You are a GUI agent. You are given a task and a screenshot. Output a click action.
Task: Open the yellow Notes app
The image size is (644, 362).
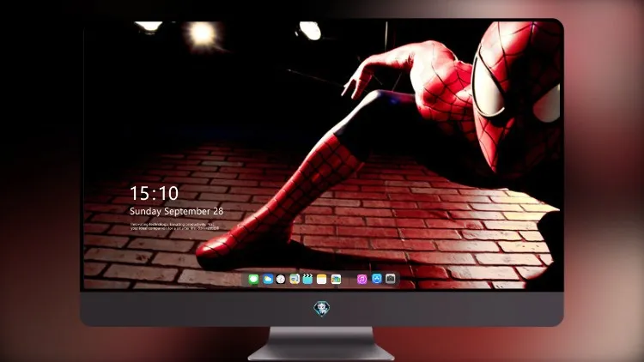(x=322, y=280)
